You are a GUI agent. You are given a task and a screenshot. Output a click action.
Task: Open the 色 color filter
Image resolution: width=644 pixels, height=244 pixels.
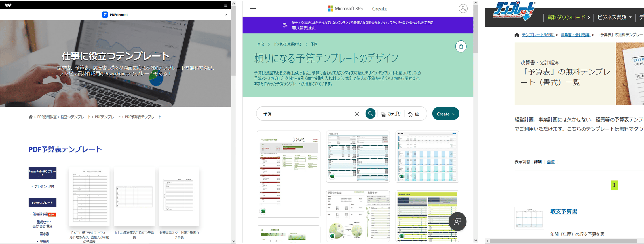[x=413, y=114]
